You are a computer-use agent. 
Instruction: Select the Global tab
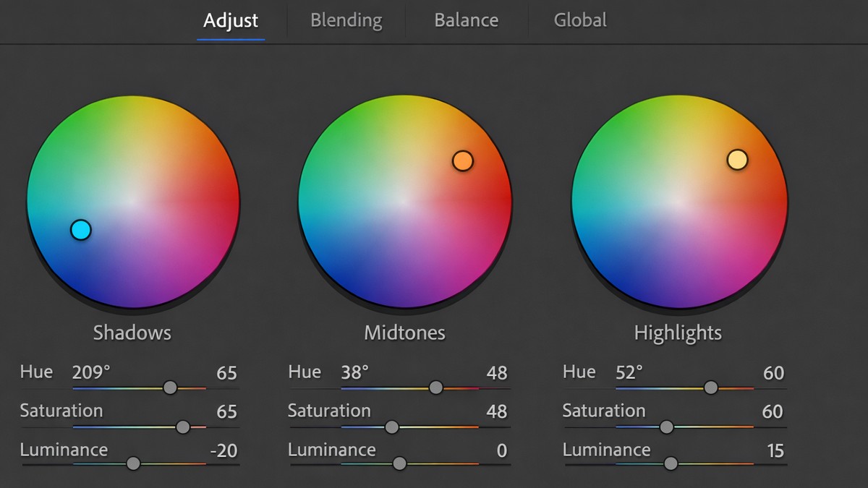pyautogui.click(x=580, y=20)
